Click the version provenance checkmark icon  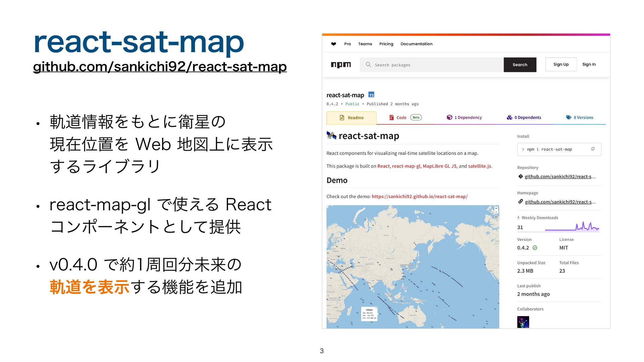(535, 248)
